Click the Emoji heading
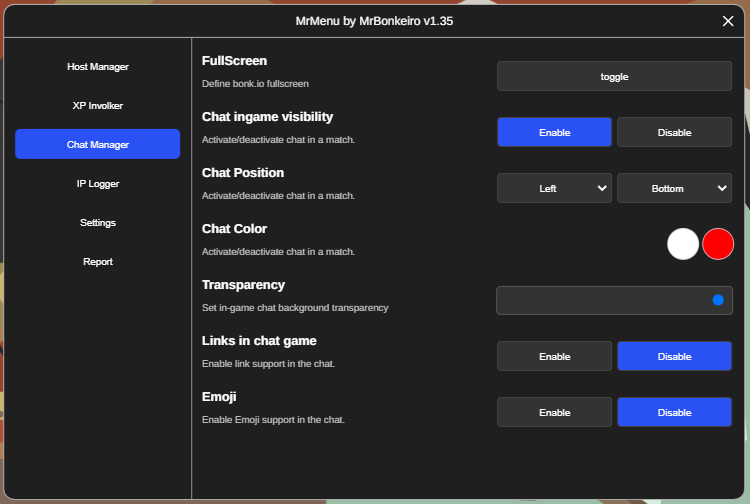The height and width of the screenshot is (504, 750). click(x=219, y=396)
